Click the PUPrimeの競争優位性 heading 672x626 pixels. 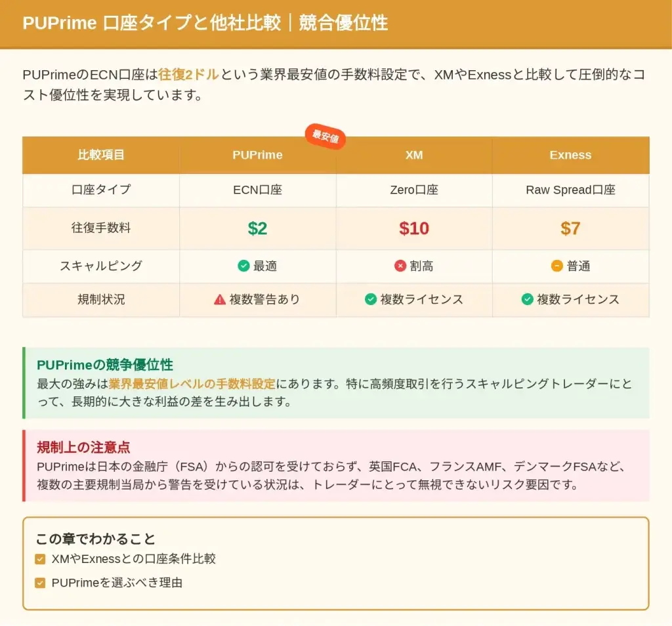[x=105, y=365]
